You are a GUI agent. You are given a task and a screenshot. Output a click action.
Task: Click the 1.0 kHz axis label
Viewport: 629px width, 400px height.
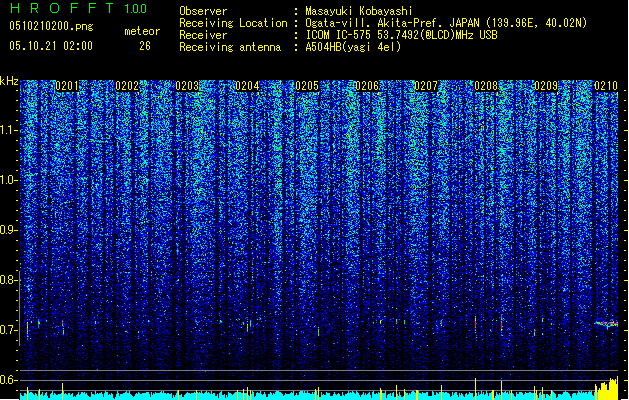9,180
